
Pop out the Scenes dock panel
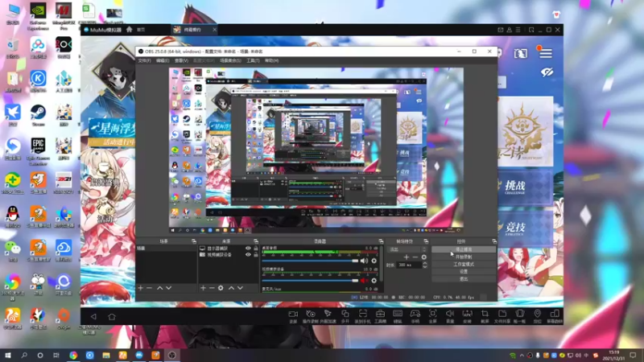[x=194, y=241]
